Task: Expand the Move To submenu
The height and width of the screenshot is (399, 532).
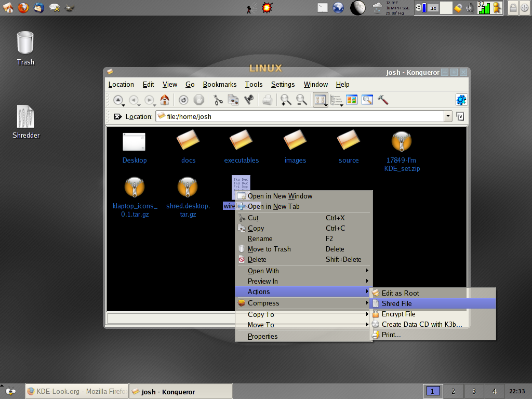Action: tap(303, 325)
